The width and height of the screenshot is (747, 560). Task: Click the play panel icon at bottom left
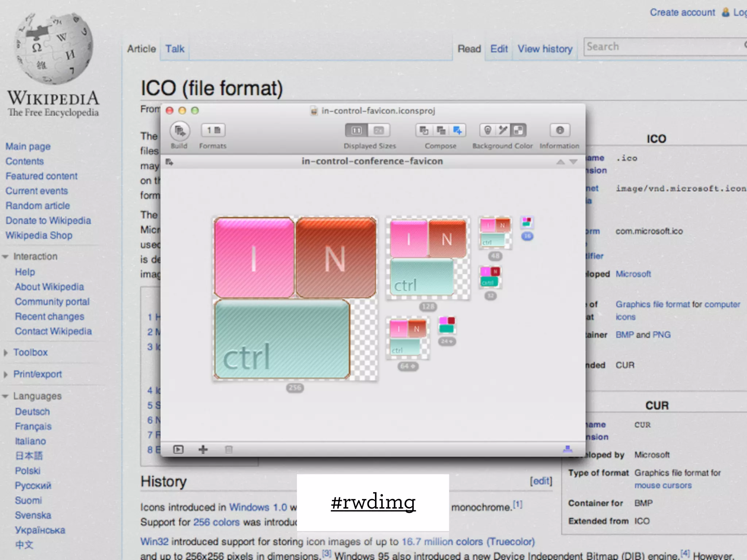coord(178,450)
